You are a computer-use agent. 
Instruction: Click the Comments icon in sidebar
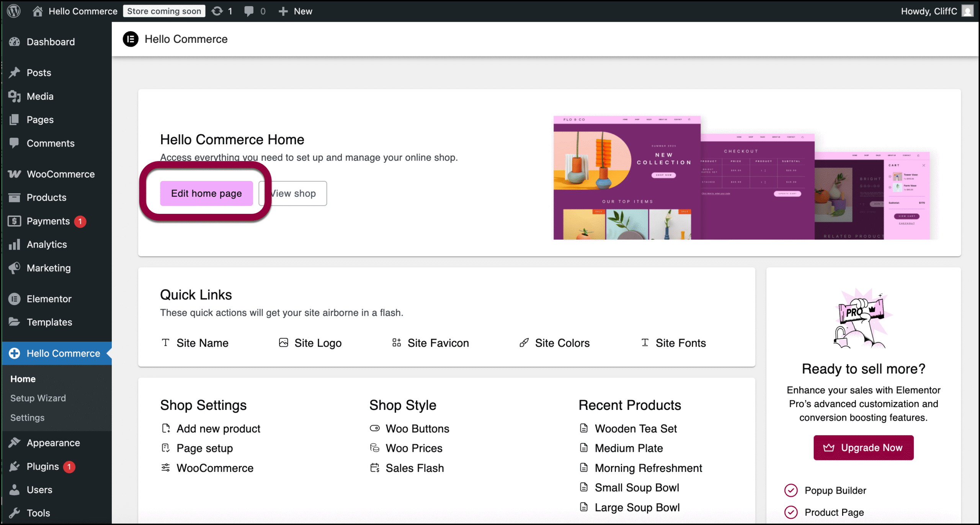click(15, 143)
